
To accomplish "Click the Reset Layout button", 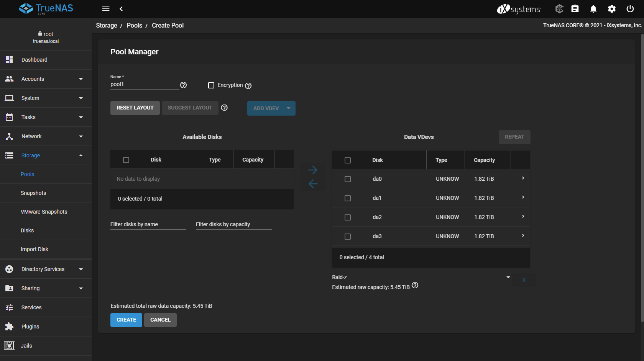I will coord(135,108).
